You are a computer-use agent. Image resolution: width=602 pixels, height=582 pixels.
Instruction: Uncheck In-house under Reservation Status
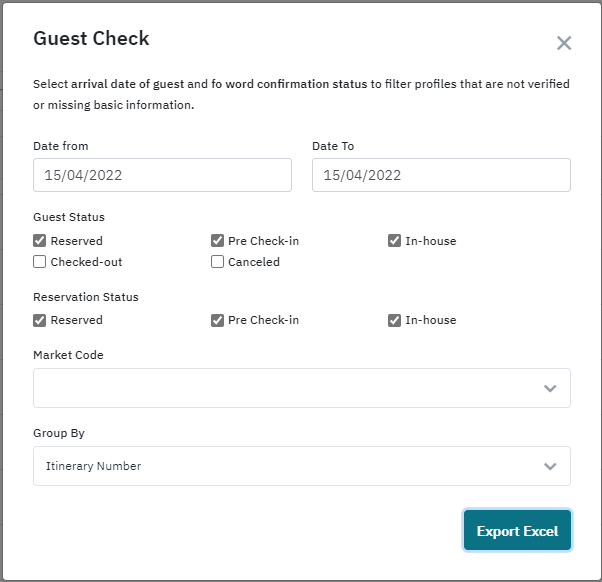395,321
